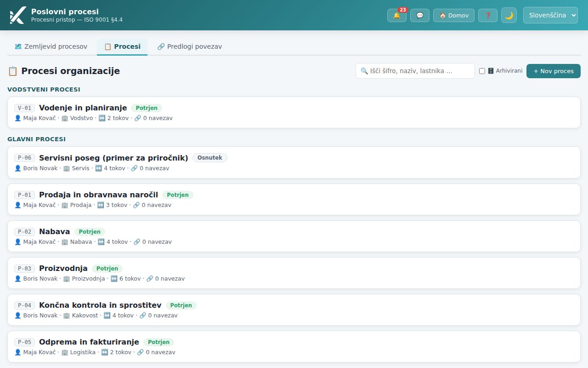Click the GLAVNI PROCESI section heading
Image resolution: width=588 pixels, height=368 pixels.
point(36,139)
